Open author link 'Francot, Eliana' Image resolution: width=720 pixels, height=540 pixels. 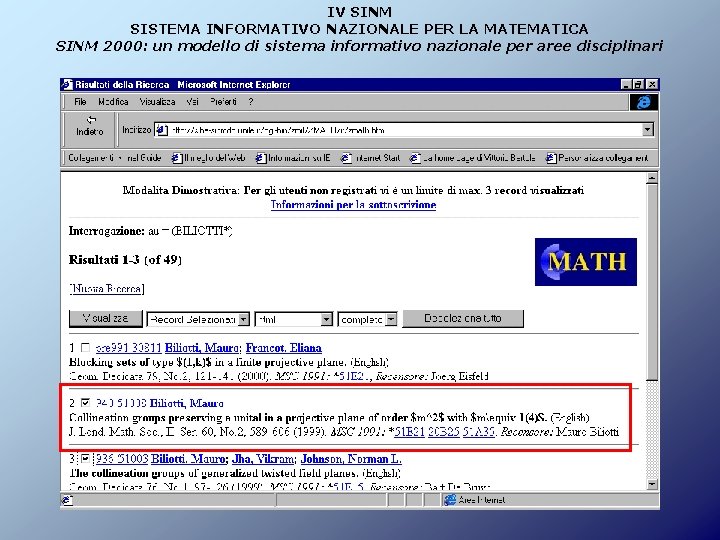point(284,348)
